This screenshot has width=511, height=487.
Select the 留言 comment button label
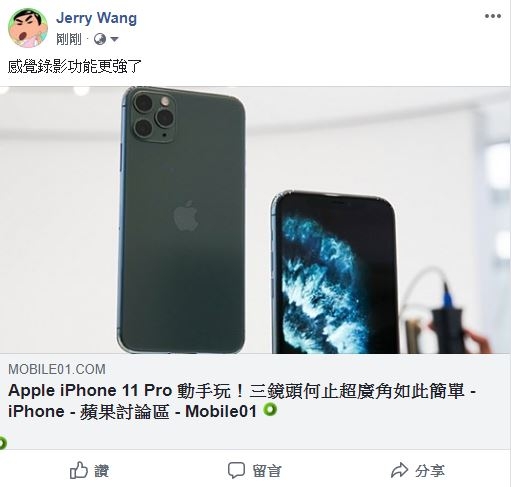pyautogui.click(x=267, y=471)
